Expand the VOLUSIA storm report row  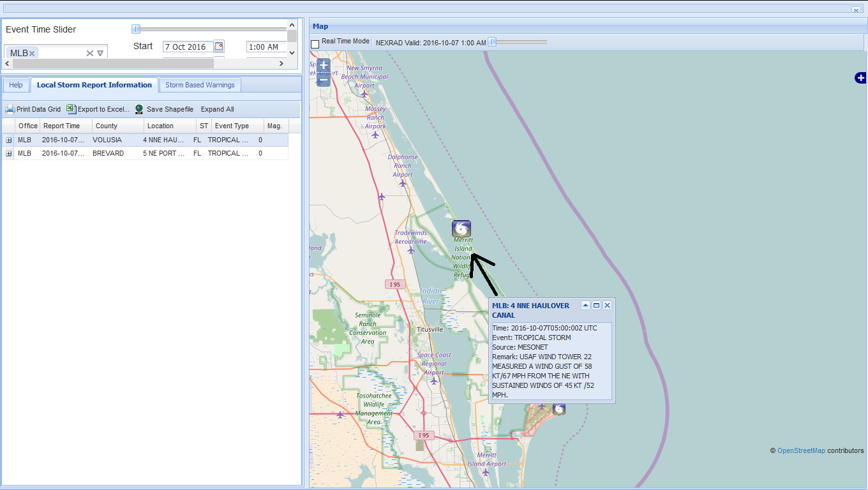click(9, 140)
